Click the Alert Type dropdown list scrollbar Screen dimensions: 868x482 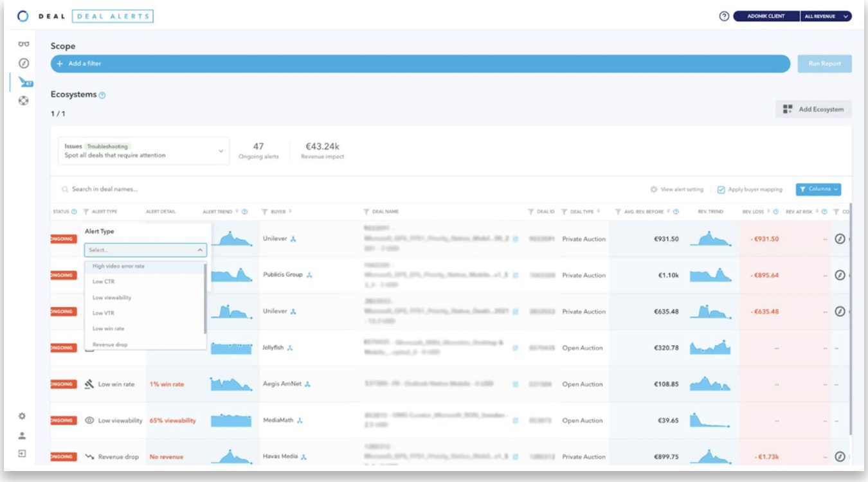pos(206,299)
